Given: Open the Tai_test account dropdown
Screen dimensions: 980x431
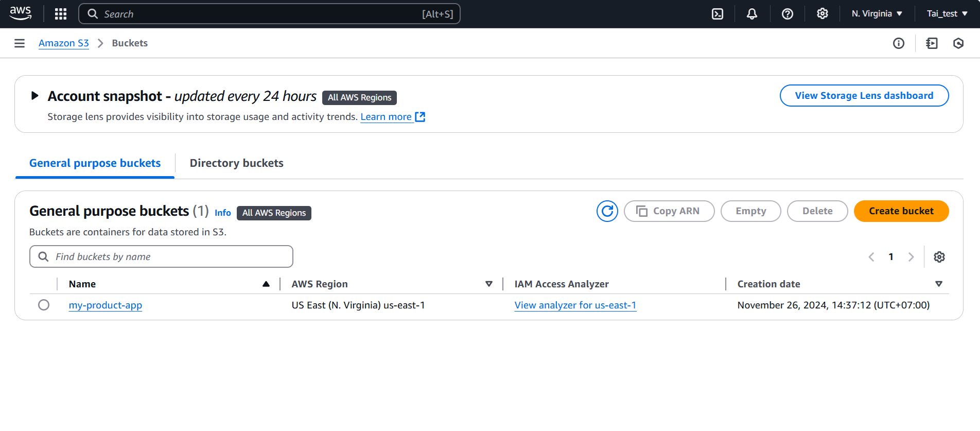Looking at the screenshot, I should 947,14.
